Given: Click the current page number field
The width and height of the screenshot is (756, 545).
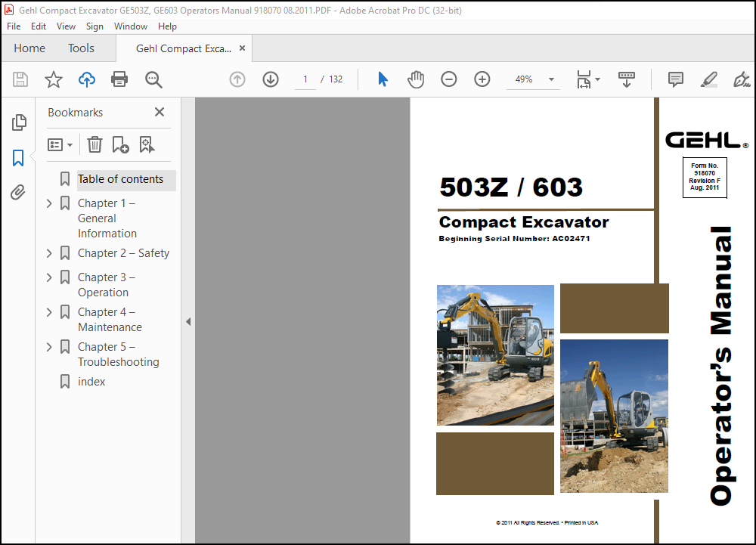Looking at the screenshot, I should (305, 79).
